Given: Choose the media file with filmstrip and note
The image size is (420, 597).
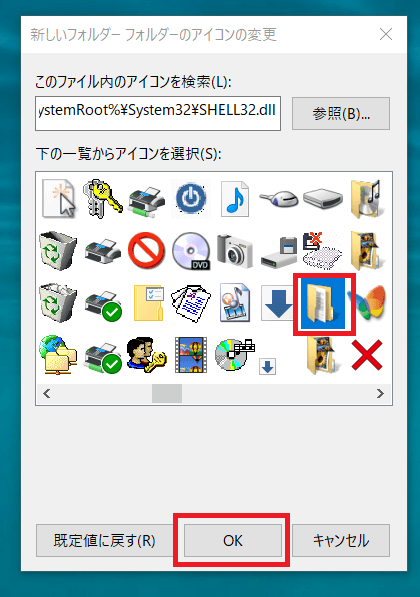Looking at the screenshot, I should pyautogui.click(x=235, y=302).
